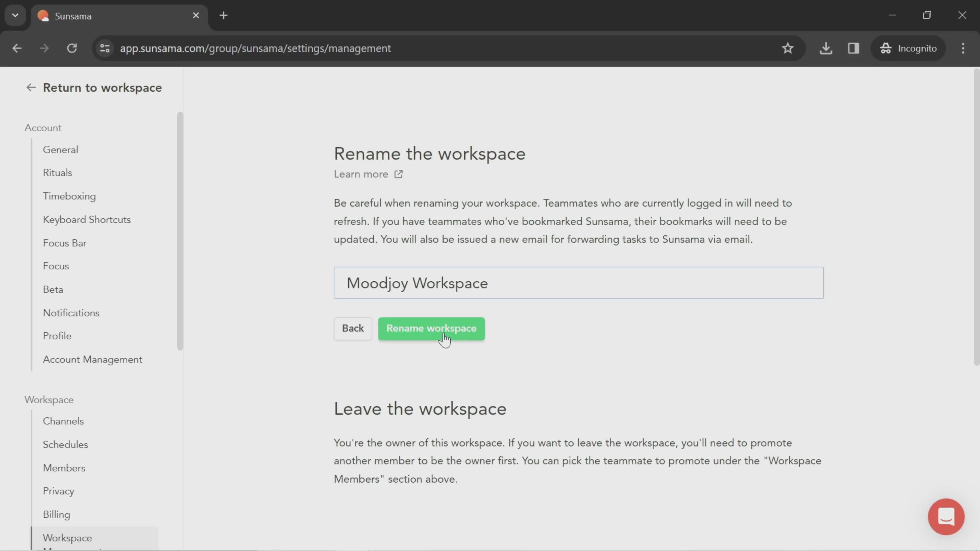Open Billing settings
Viewport: 980px width, 551px height.
pyautogui.click(x=57, y=514)
